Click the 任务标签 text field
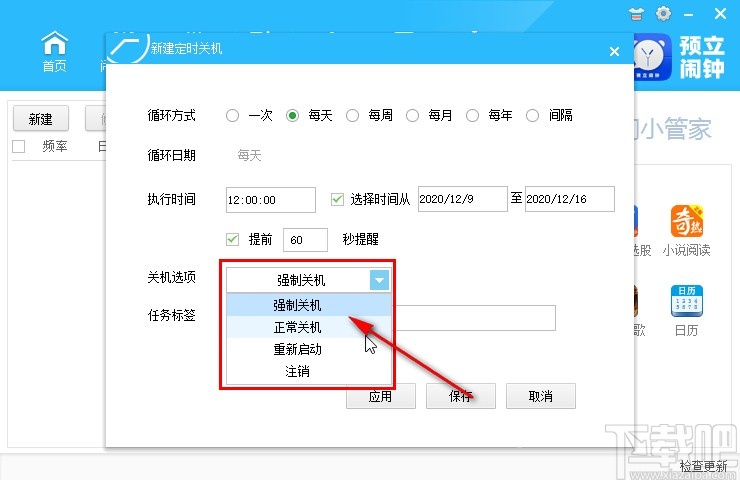 point(475,318)
